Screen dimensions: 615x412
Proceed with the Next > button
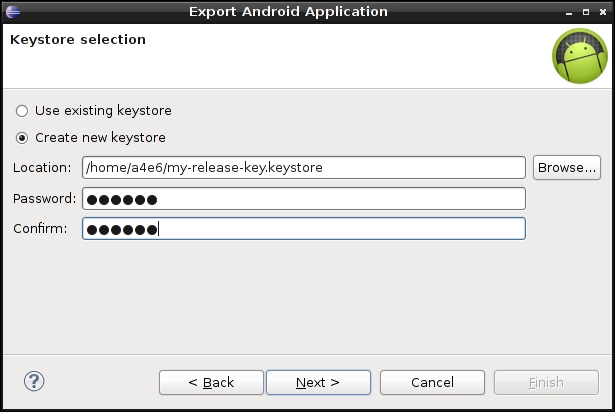click(318, 383)
